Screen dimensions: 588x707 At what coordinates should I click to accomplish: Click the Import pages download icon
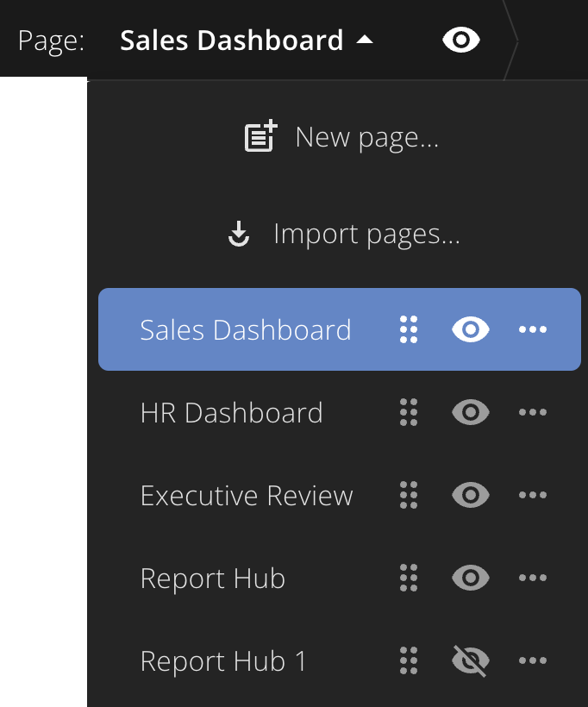(x=239, y=234)
